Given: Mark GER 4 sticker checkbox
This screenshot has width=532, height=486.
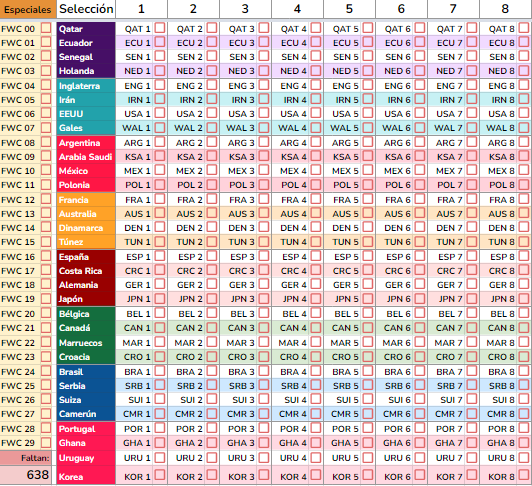Looking at the screenshot, I should [x=316, y=284].
